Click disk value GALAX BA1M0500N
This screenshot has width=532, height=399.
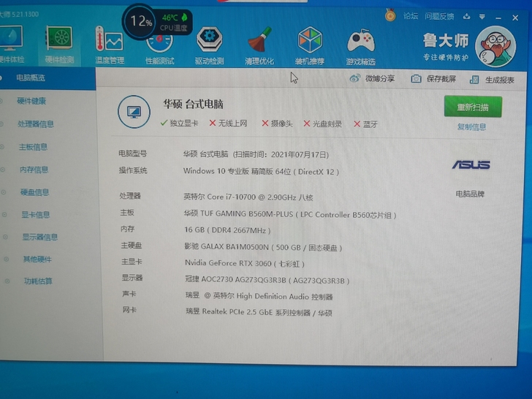click(x=263, y=247)
